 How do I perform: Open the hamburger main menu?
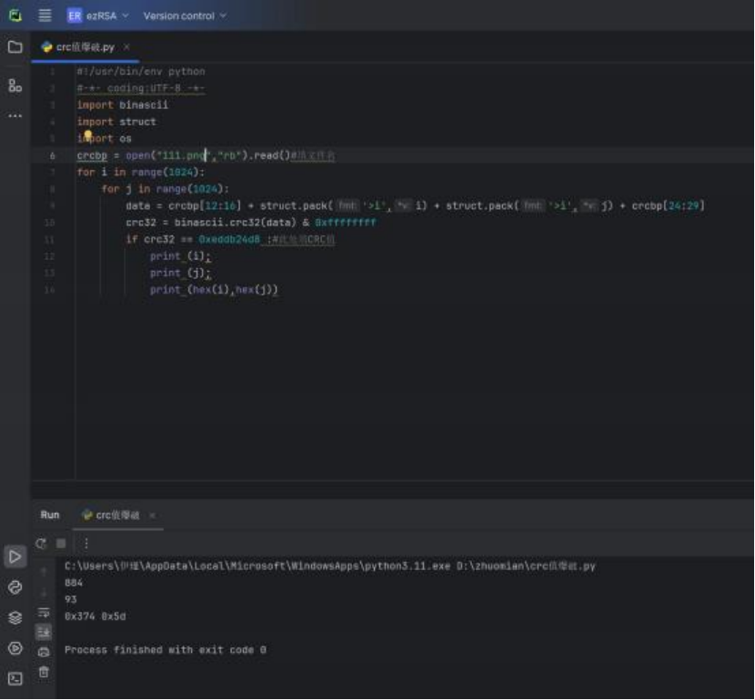tap(45, 15)
